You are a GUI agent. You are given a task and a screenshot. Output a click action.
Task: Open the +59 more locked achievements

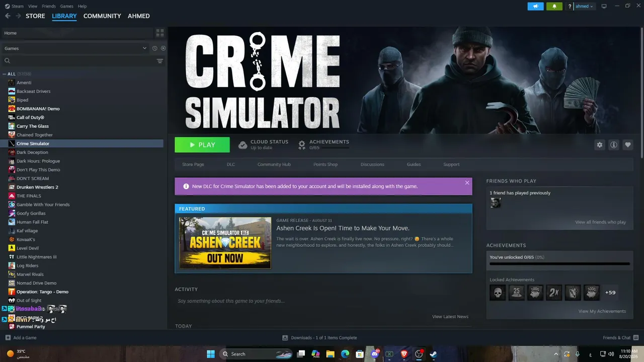click(x=610, y=293)
